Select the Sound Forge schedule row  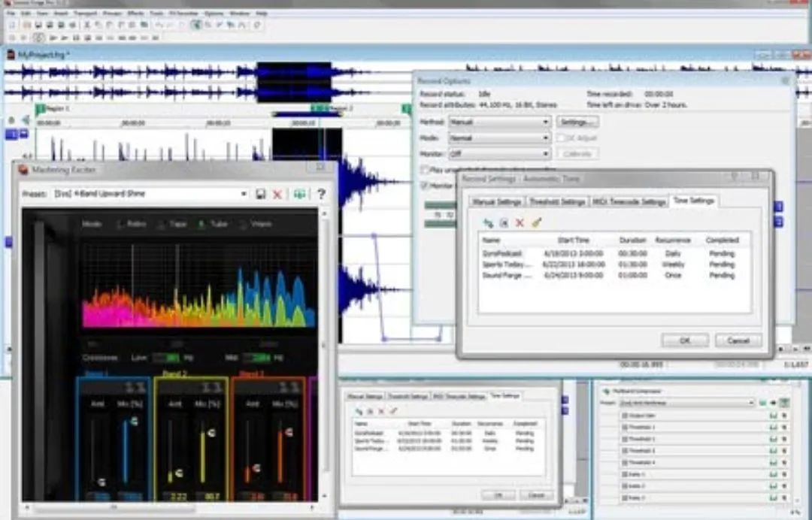point(614,275)
